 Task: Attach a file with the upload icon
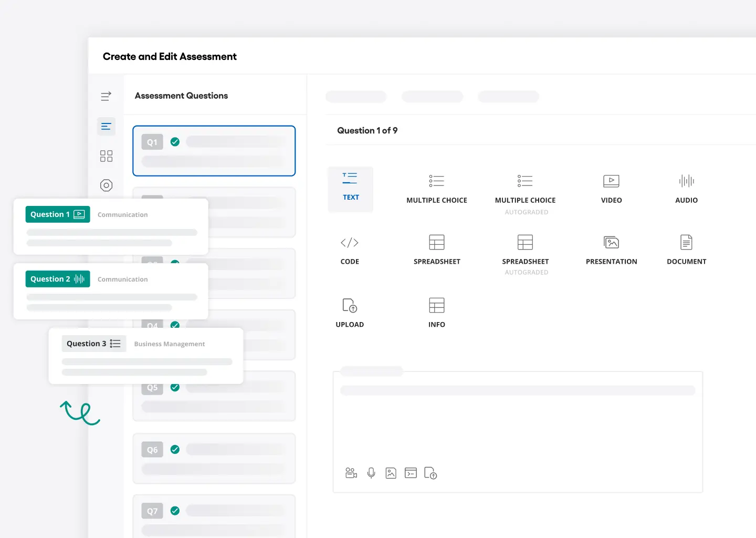click(430, 473)
